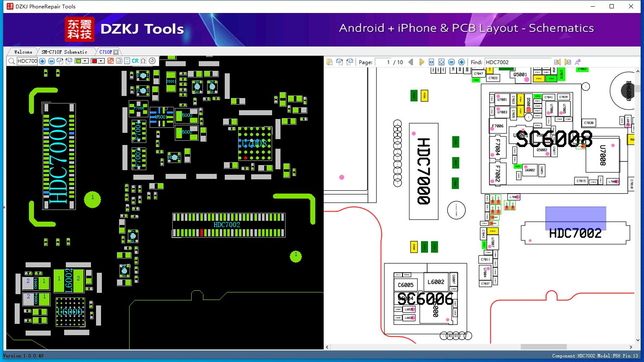Click the Find text field
Screen dimensions: 644x362
click(518, 62)
